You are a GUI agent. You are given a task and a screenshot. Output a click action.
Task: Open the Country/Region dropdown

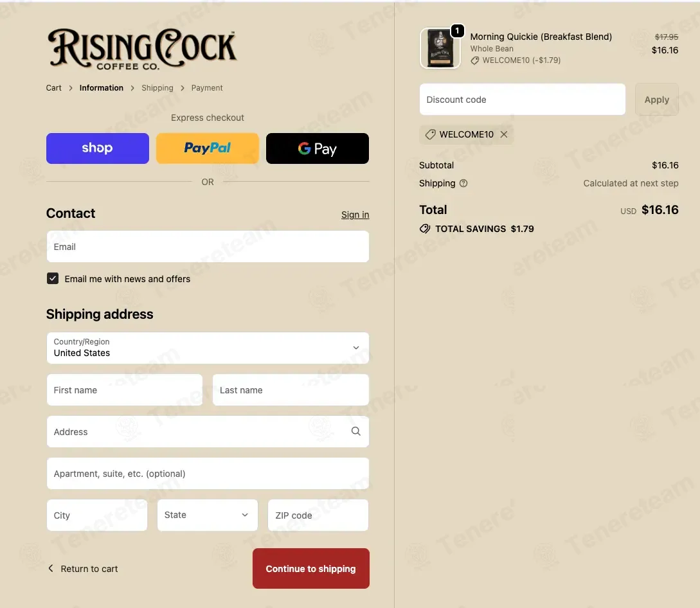click(x=208, y=348)
